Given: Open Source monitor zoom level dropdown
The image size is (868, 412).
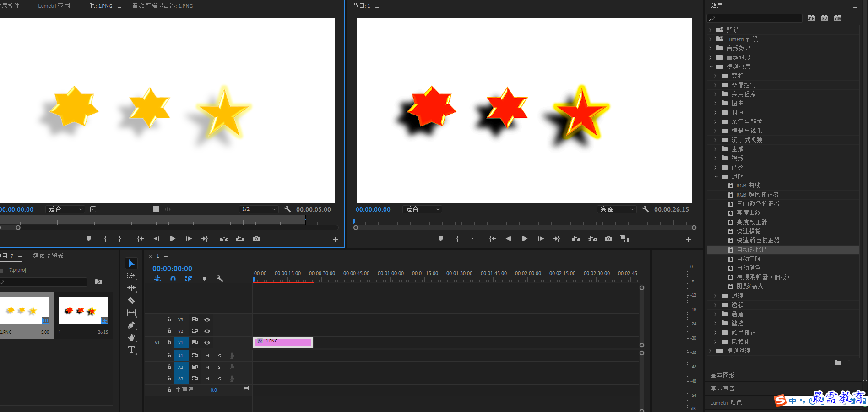Looking at the screenshot, I should tap(65, 209).
